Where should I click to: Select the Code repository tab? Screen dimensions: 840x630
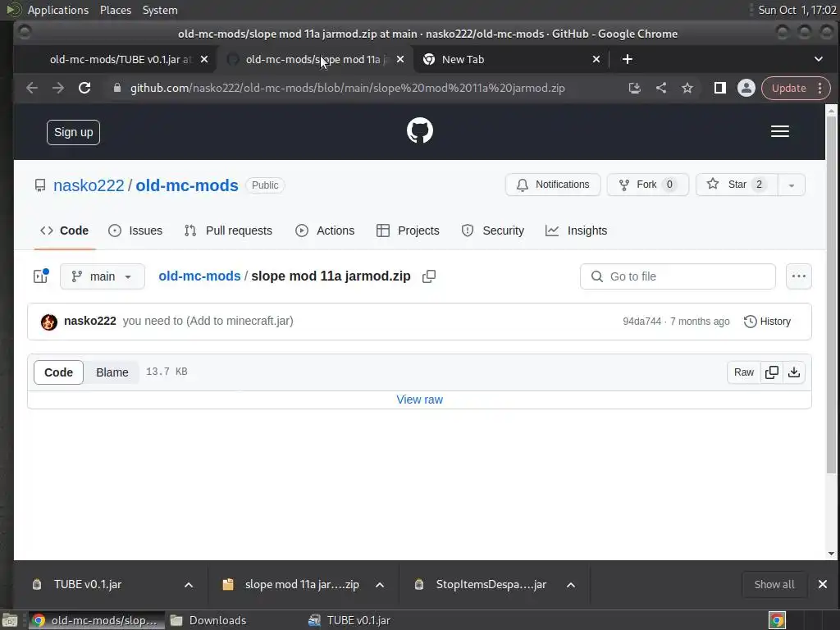coord(64,231)
